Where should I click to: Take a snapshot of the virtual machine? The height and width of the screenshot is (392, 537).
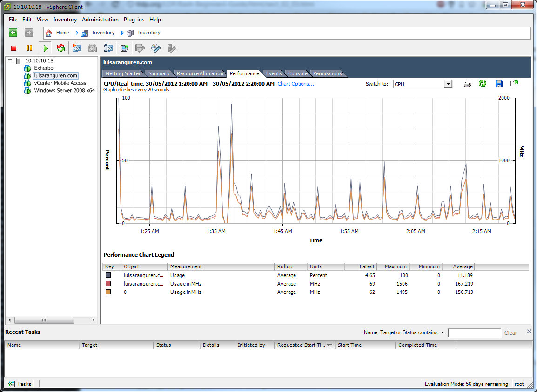77,48
